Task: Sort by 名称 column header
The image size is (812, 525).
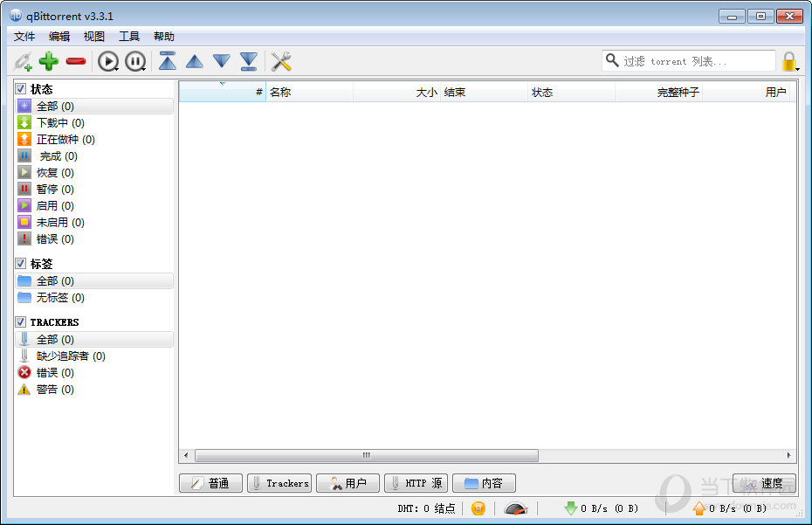Action: 309,93
